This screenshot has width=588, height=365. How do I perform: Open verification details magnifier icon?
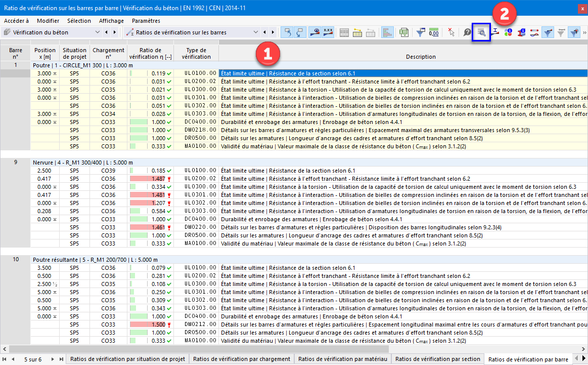tap(481, 33)
